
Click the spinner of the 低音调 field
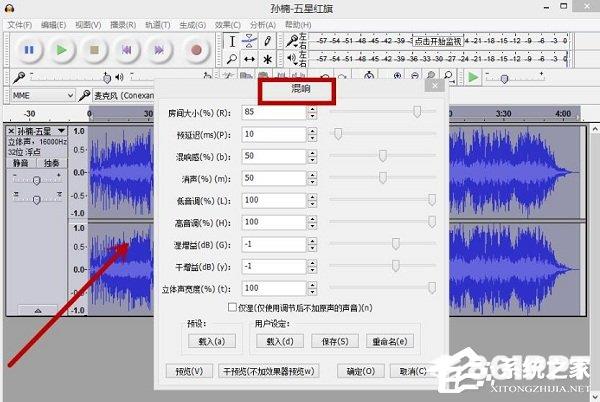tap(312, 200)
